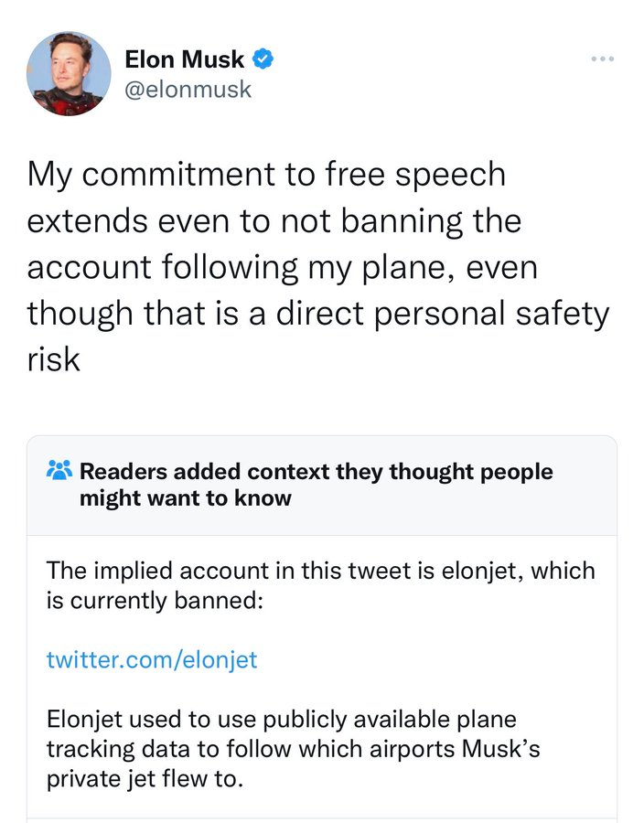Click the "might want to know" heading line
644x823 pixels.
[185, 498]
